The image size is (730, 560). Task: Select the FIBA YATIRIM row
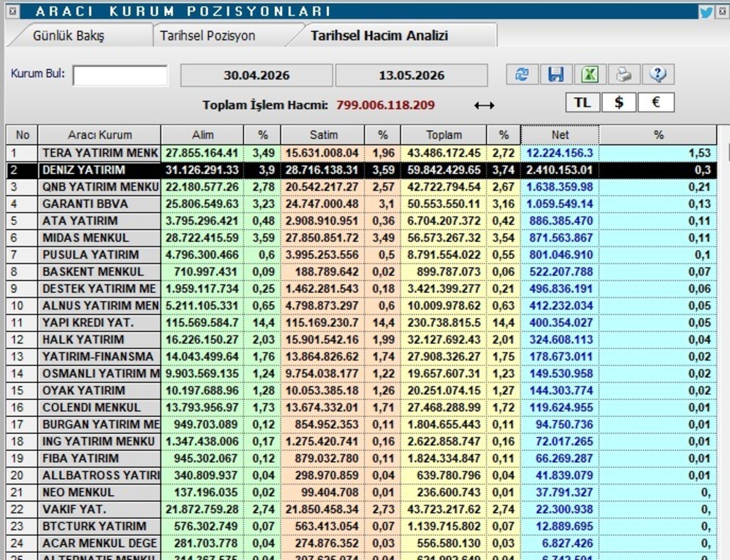click(x=363, y=458)
